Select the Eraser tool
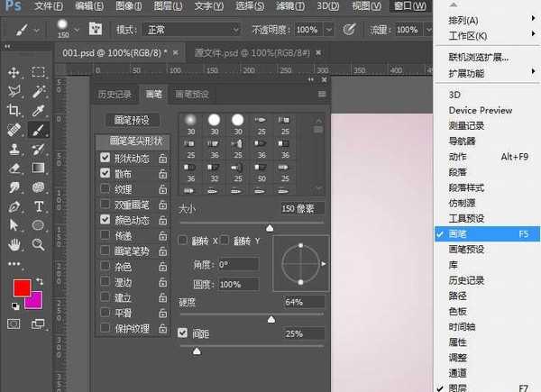This screenshot has height=392, width=541. click(x=14, y=169)
